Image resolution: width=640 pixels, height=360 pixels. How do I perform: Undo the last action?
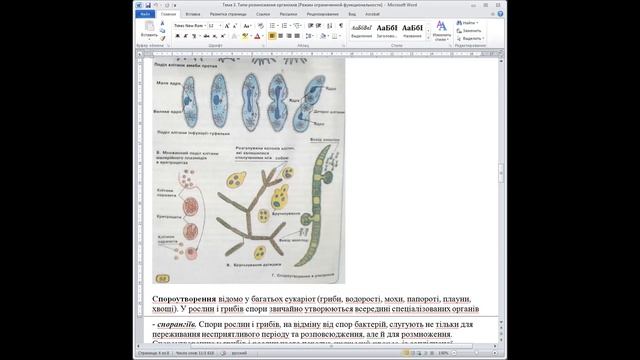coord(156,5)
